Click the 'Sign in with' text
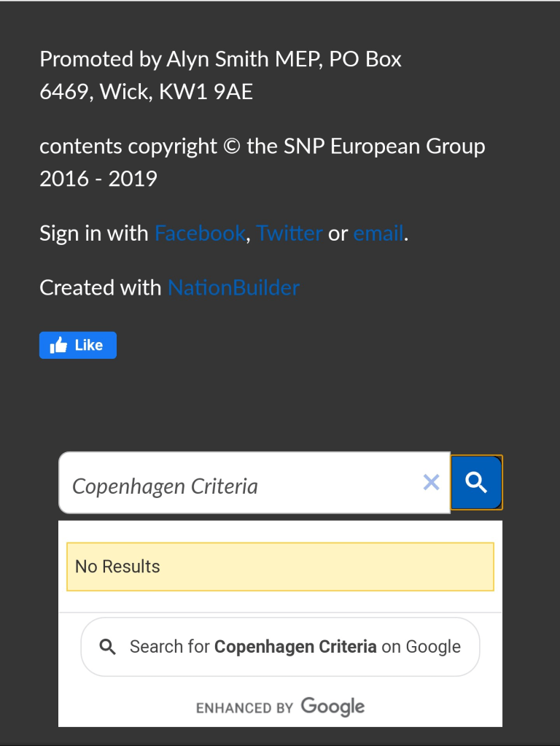The height and width of the screenshot is (746, 560). pyautogui.click(x=94, y=233)
